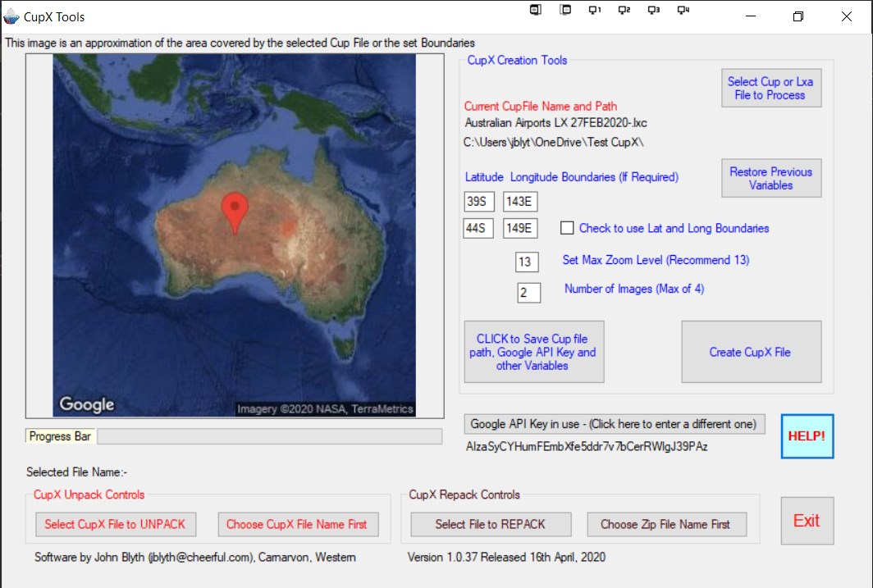This screenshot has width=873, height=588.
Task: Click the path C:\Users\jblyt\OneDrive\Test CupX\
Action: coord(553,143)
